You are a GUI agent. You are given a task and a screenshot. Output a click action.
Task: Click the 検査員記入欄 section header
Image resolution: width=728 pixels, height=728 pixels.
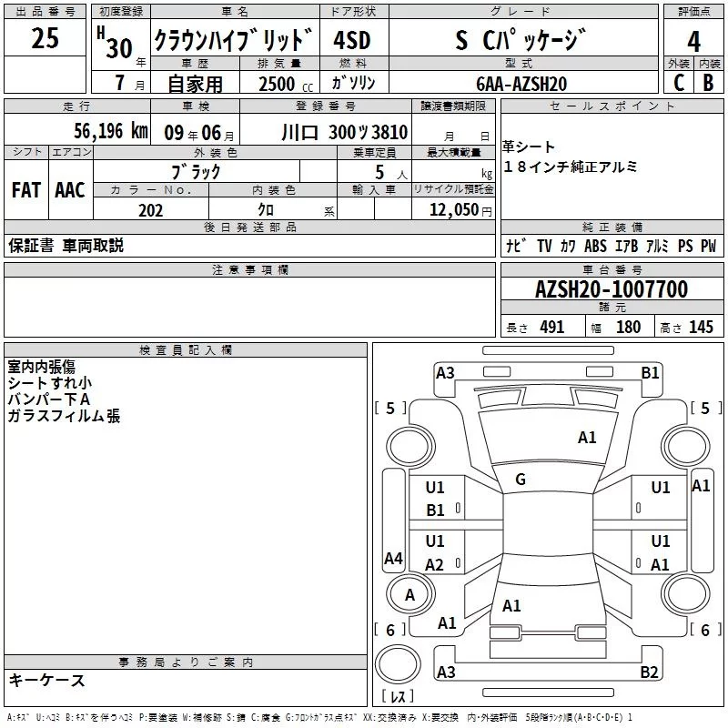186,350
